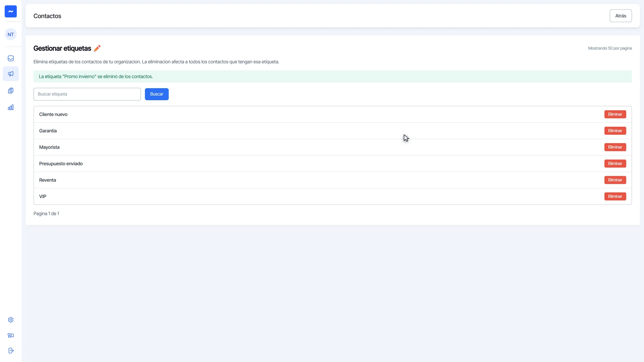Select the Garantia label text
Viewport: 644px width, 362px height.
coord(48,131)
